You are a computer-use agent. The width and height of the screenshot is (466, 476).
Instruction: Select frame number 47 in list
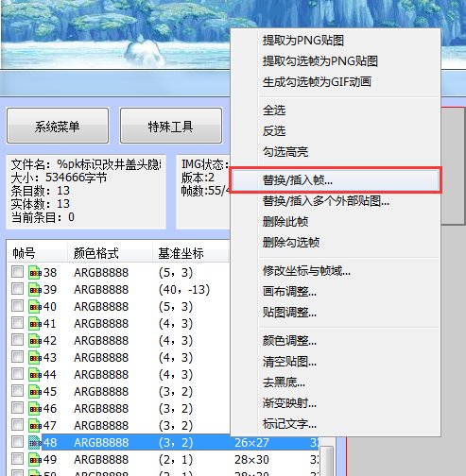[50, 426]
